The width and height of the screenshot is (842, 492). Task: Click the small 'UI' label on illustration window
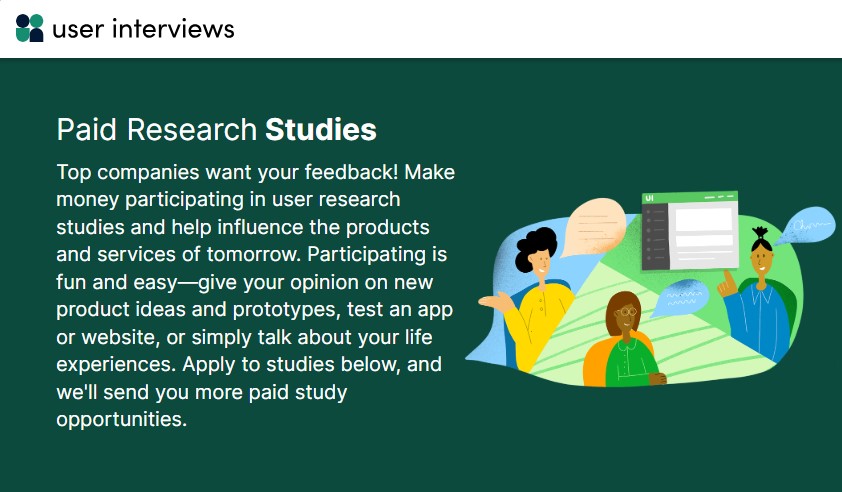coord(649,198)
